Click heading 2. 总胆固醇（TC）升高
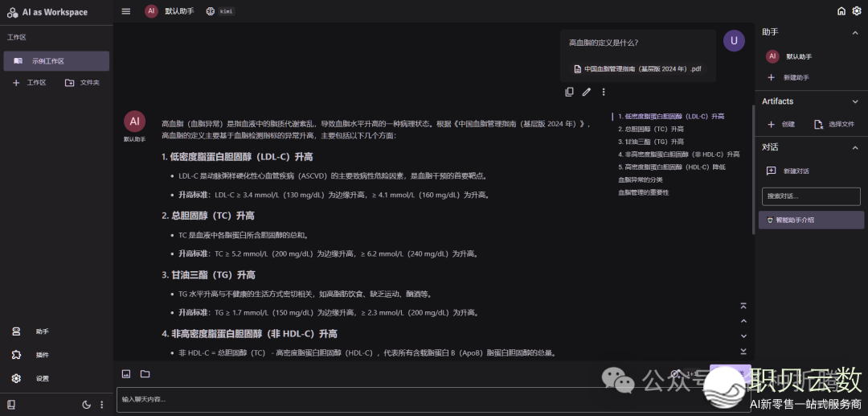 point(208,216)
